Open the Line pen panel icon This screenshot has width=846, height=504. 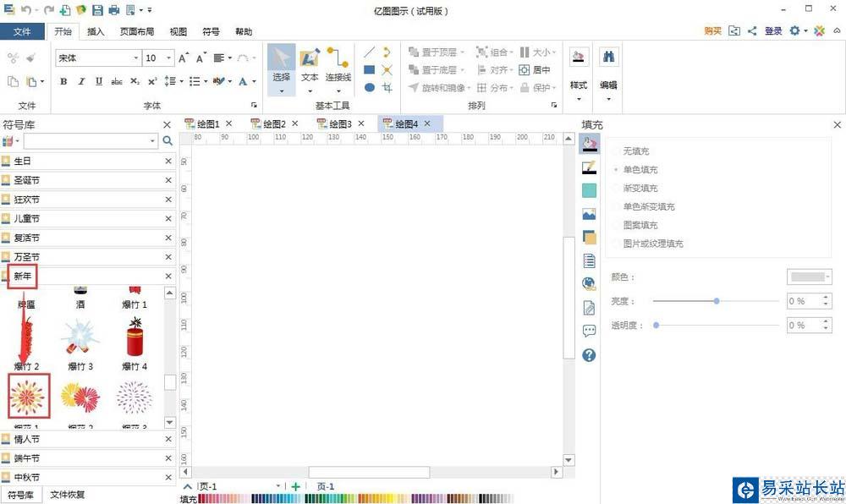pyautogui.click(x=589, y=167)
